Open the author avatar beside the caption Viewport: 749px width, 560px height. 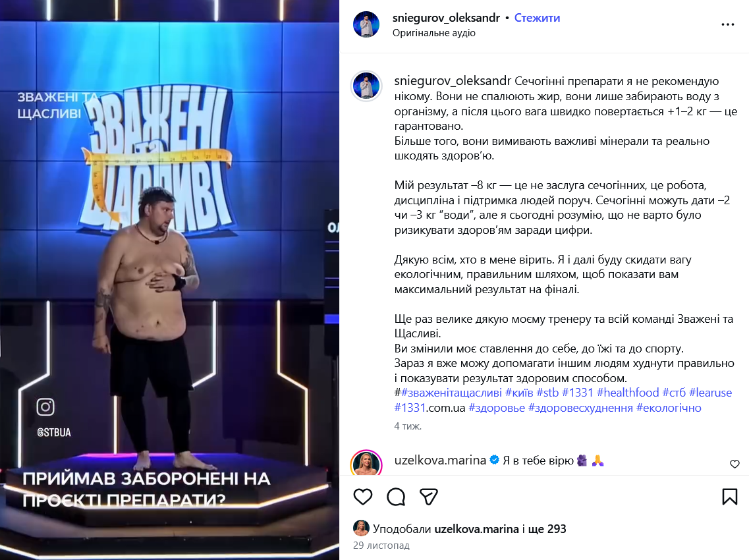click(x=366, y=86)
